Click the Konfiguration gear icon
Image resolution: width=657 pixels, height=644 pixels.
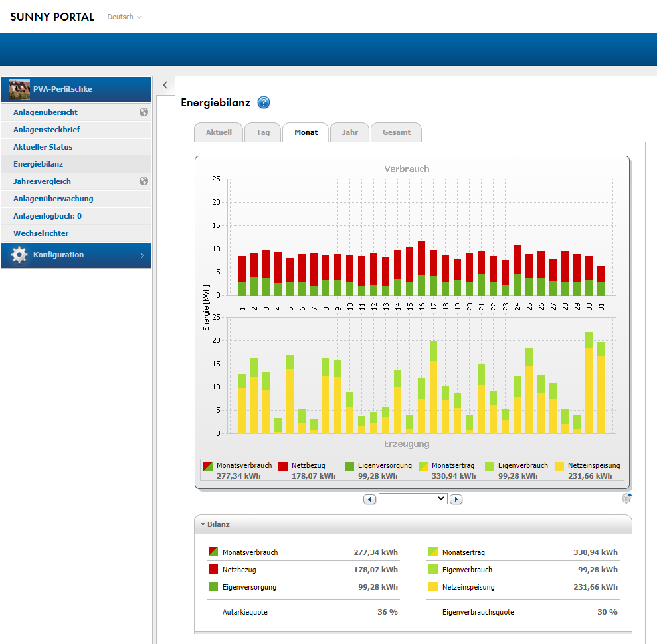pyautogui.click(x=19, y=255)
